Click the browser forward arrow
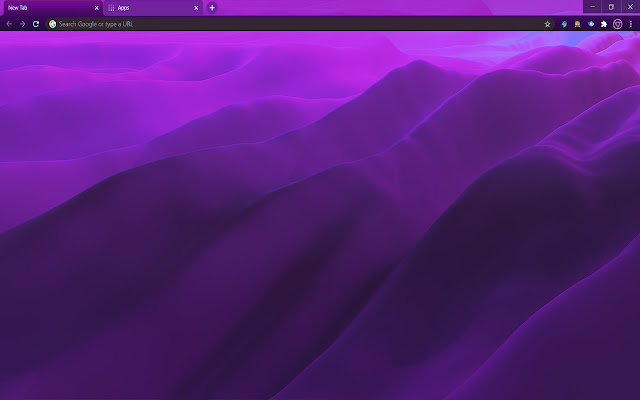The width and height of the screenshot is (640, 400). 22,23
